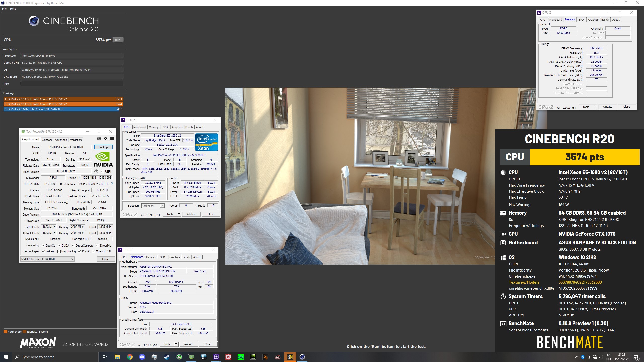Open the NVIDIA green taskbar icon
Screen dimensions: 644x362
tap(253, 357)
